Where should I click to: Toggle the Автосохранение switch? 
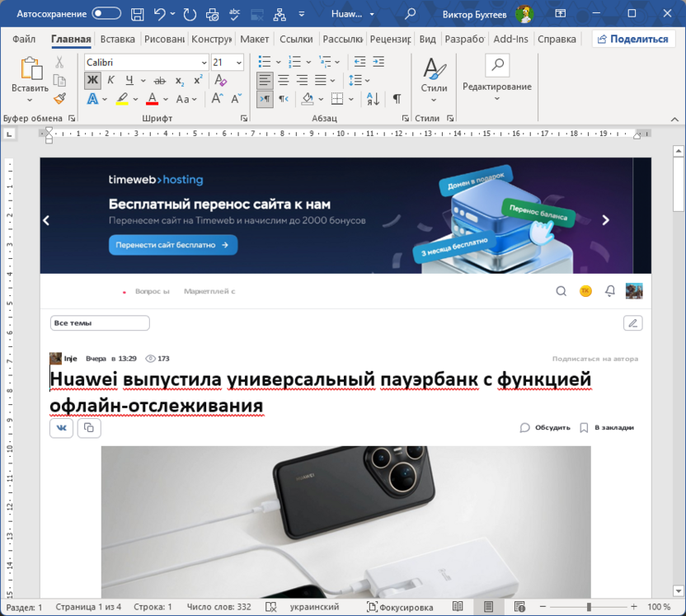pyautogui.click(x=106, y=13)
